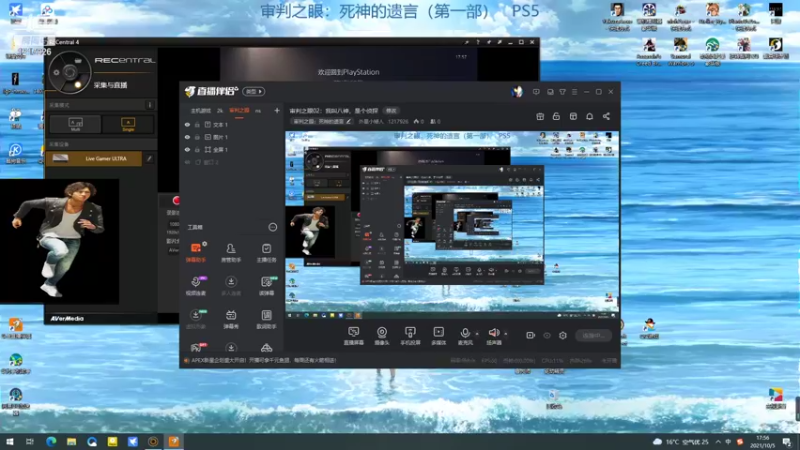Image resolution: width=800 pixels, height=450 pixels.
Task: Click the bell notification icon above preview
Action: [x=589, y=116]
